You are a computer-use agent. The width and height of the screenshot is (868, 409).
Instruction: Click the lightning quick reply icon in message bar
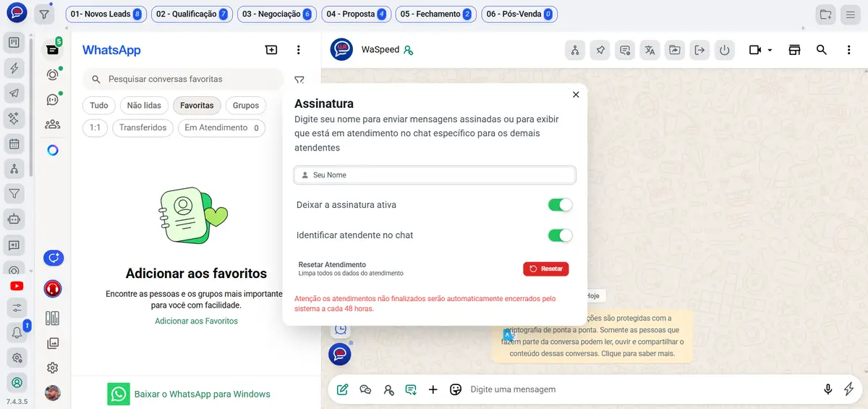(849, 389)
